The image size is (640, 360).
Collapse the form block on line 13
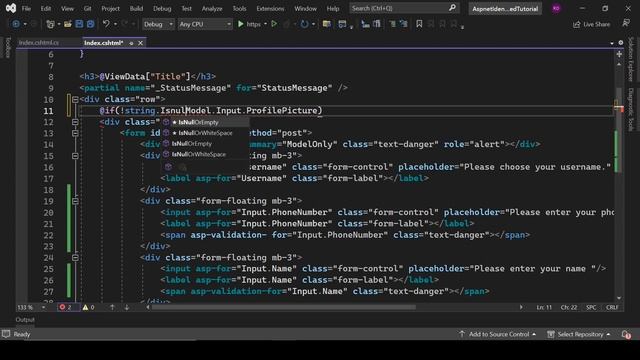[x=75, y=133]
